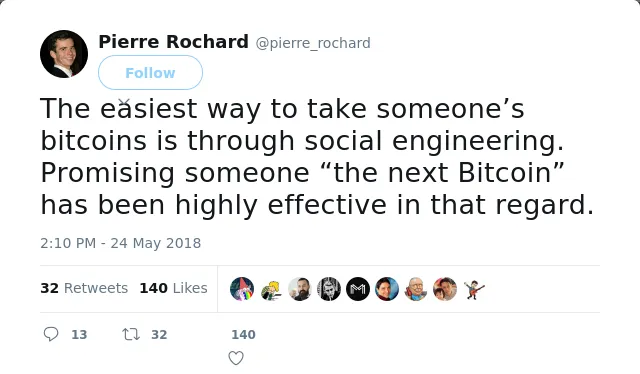
Task: Open the blue-background person avatar
Action: click(x=387, y=289)
